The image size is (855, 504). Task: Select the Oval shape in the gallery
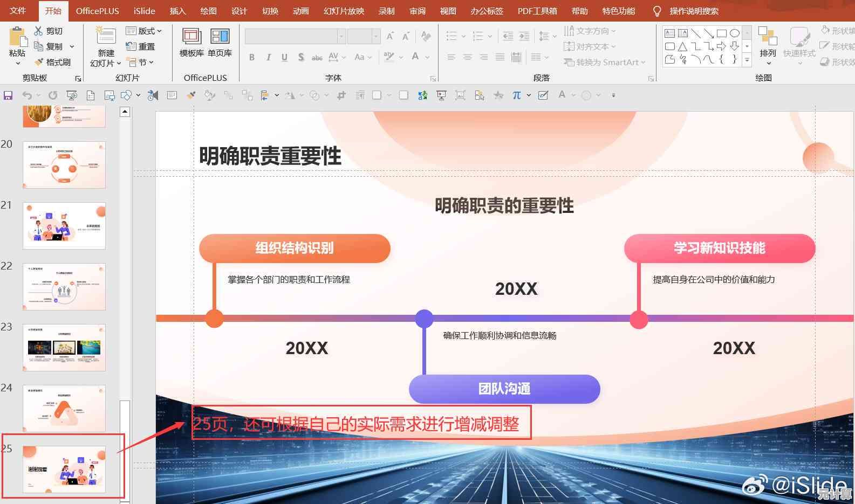point(734,33)
